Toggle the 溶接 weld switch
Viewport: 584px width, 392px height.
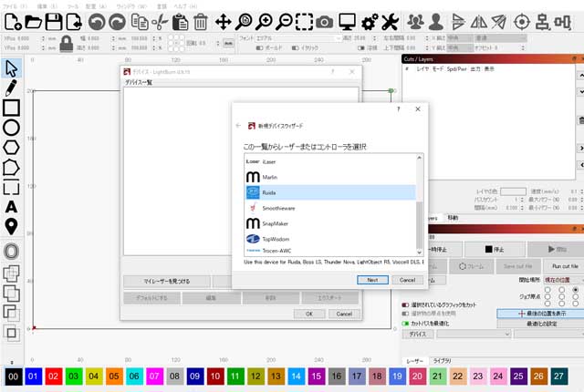(360, 48)
